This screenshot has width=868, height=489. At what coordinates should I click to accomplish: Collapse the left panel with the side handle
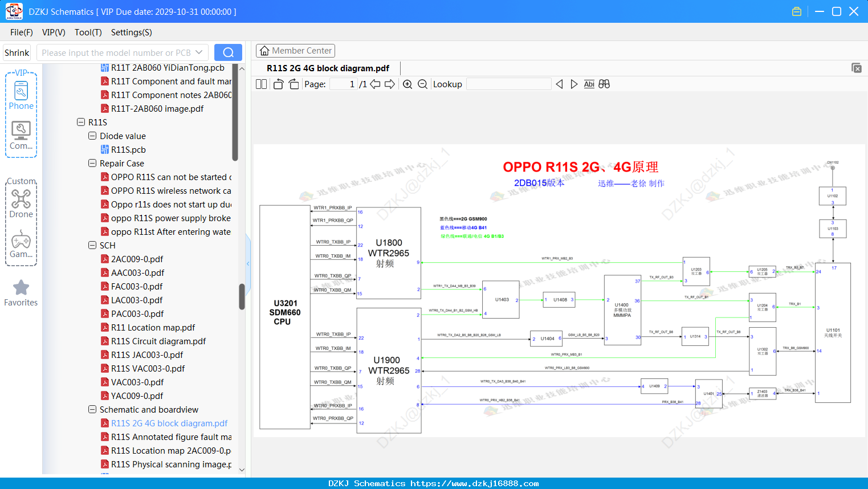tap(248, 263)
